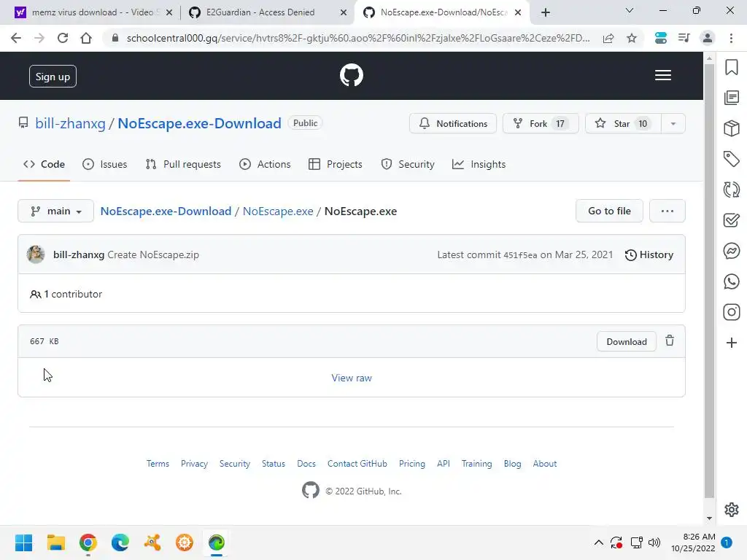The width and height of the screenshot is (747, 560).
Task: Open the sidebar WhatsApp icon
Action: pyautogui.click(x=732, y=281)
